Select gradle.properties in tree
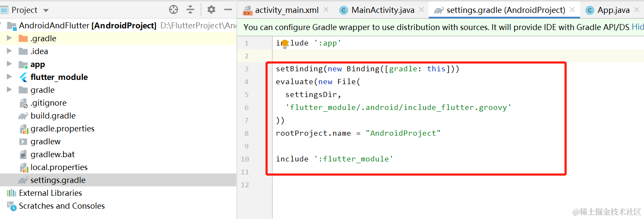 62,129
